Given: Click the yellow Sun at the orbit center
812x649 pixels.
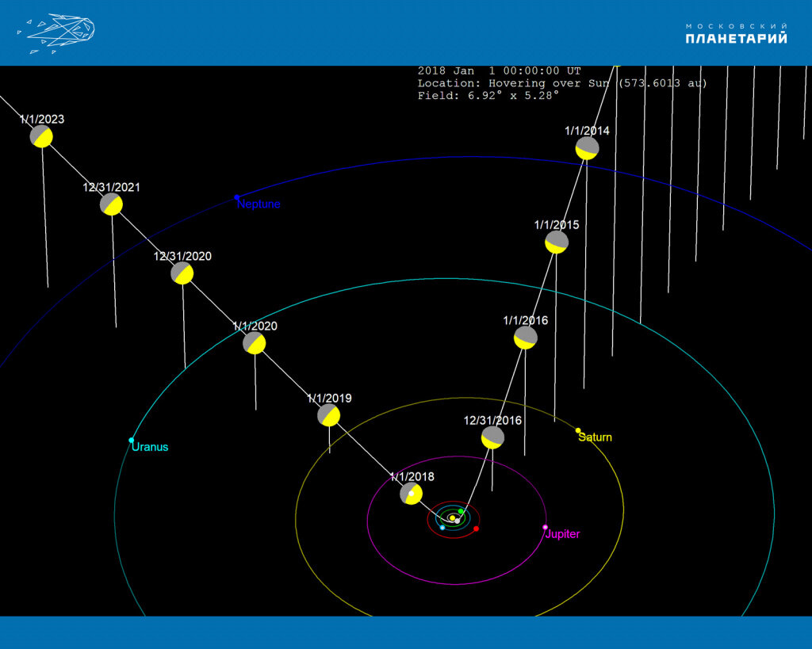Looking at the screenshot, I should (x=452, y=518).
